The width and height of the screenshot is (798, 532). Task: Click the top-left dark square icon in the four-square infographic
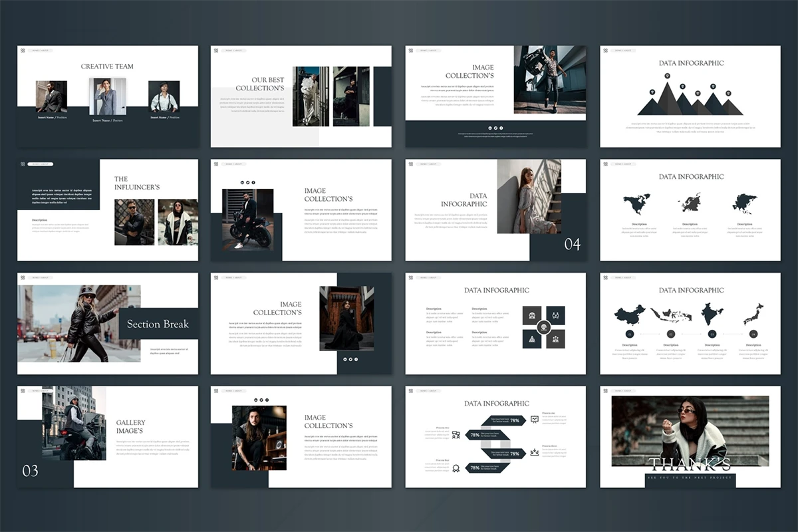click(x=532, y=316)
